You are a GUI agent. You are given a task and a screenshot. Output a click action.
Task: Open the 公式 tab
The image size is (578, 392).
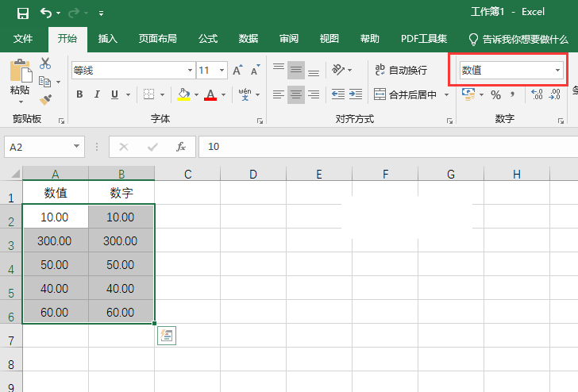pyautogui.click(x=208, y=39)
